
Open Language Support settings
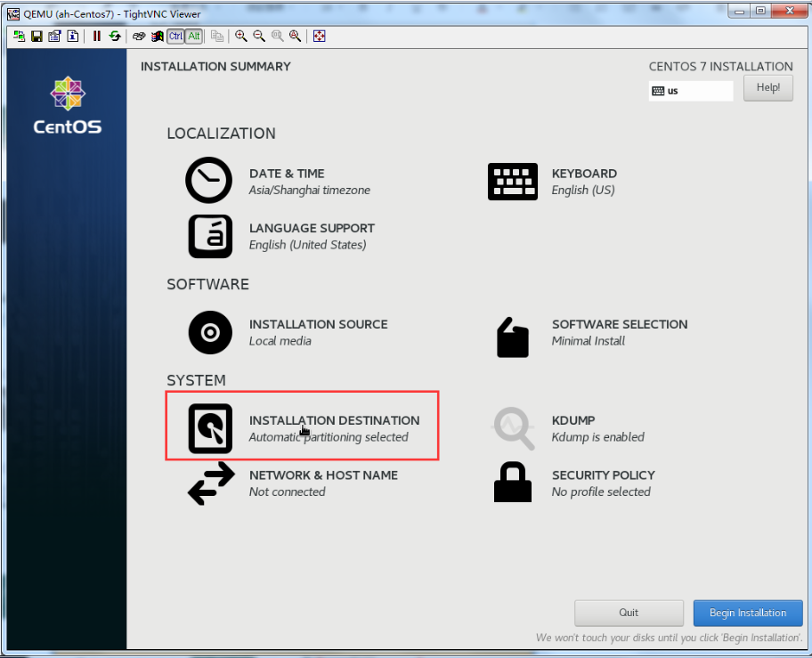pos(210,236)
